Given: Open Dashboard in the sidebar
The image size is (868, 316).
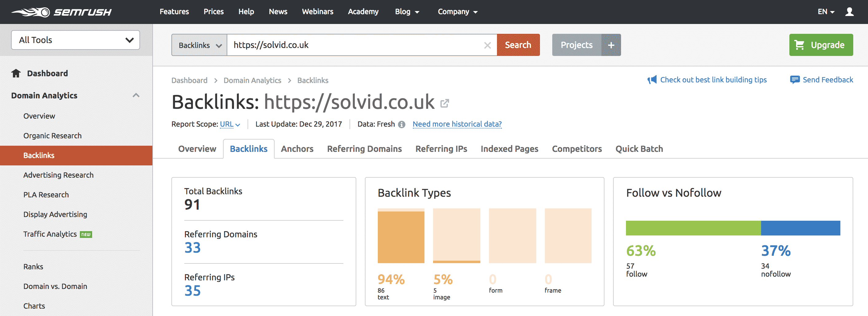Looking at the screenshot, I should pyautogui.click(x=48, y=73).
